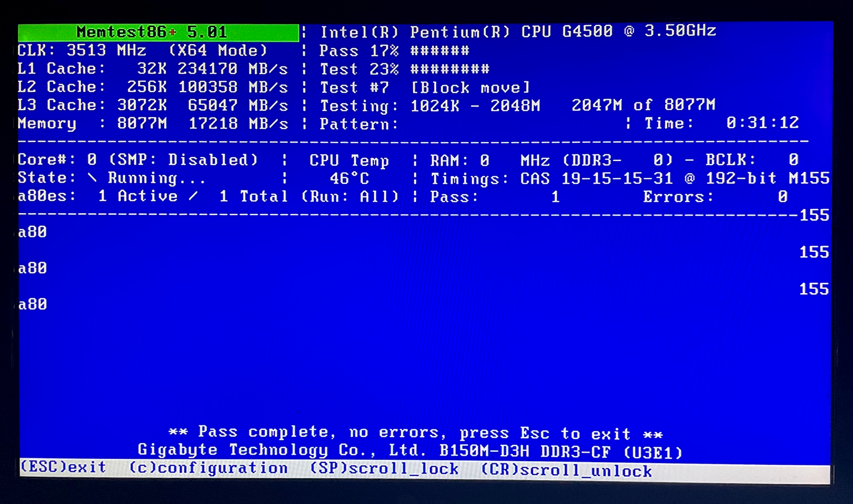Click the Gigabyte Technology B150M-D3H board text
The height and width of the screenshot is (504, 853).
pos(410,451)
